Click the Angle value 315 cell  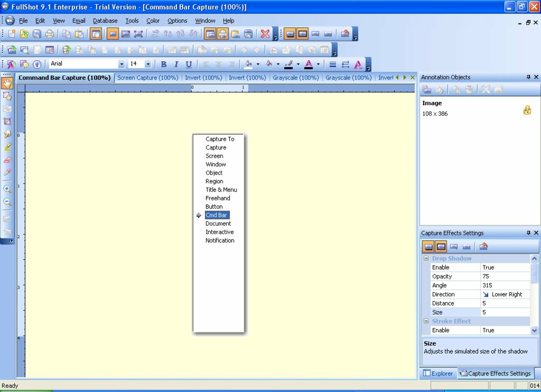pos(505,285)
